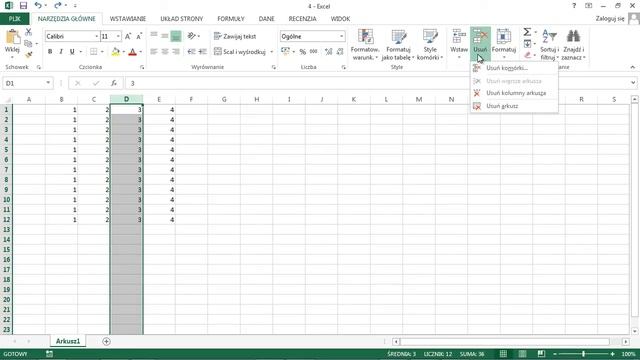Click the Format Painter brush icon
This screenshot has height=360, width=640.
(x=28, y=55)
